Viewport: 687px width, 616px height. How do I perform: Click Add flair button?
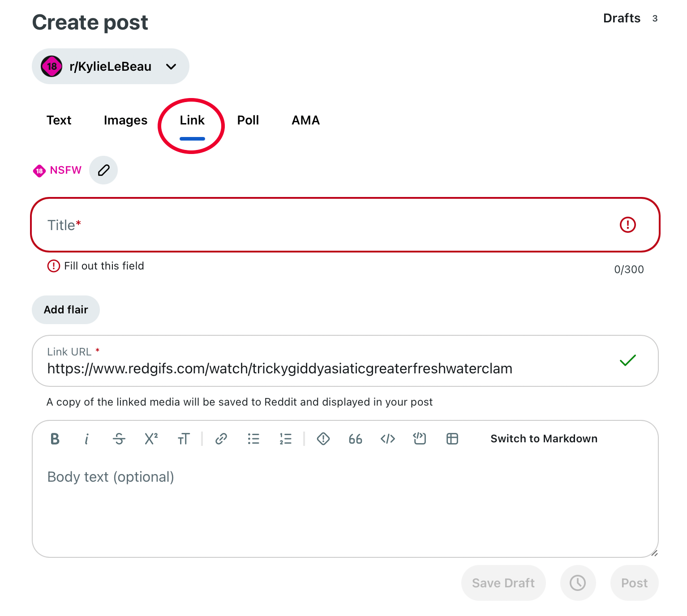(x=66, y=310)
